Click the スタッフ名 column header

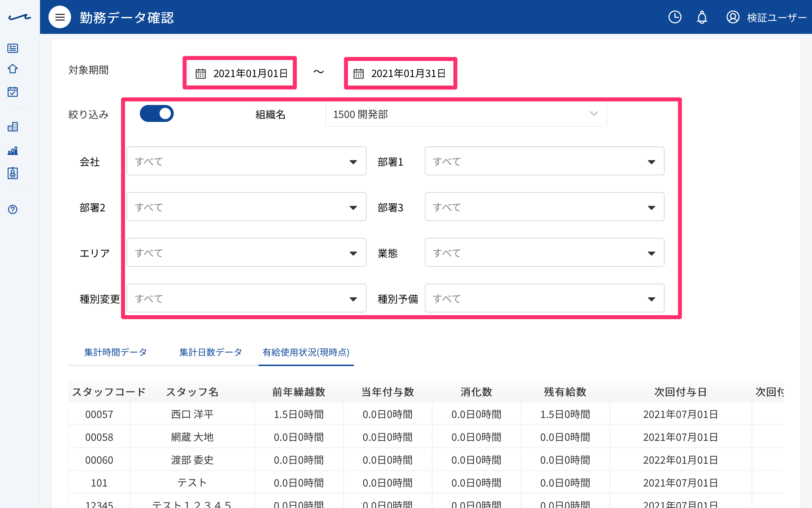click(192, 392)
